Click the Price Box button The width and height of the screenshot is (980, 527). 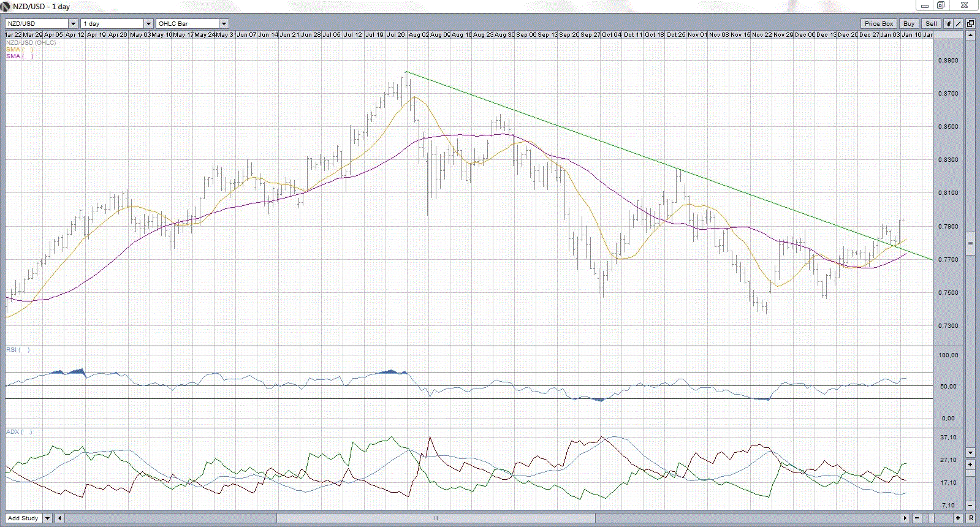click(x=879, y=24)
